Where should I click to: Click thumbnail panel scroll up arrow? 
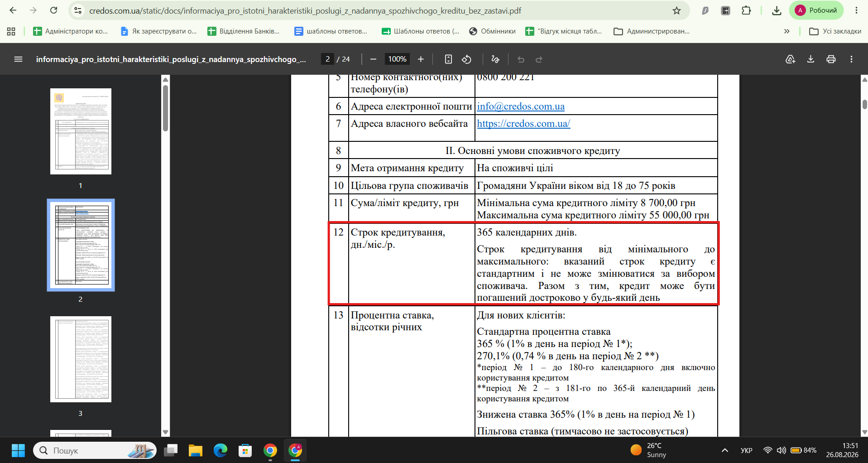(x=165, y=79)
